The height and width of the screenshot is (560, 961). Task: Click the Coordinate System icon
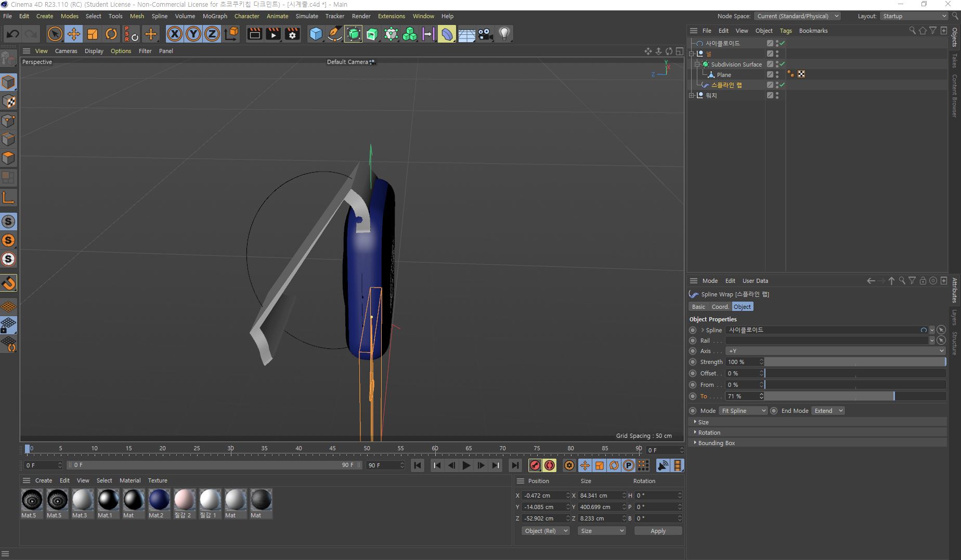[x=231, y=34]
